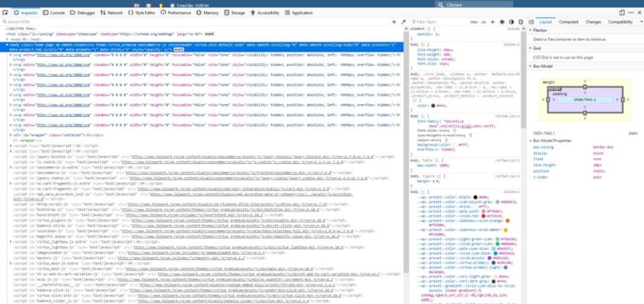Open the Inspector panel tab
This screenshot has width=644, height=304.
(25, 13)
